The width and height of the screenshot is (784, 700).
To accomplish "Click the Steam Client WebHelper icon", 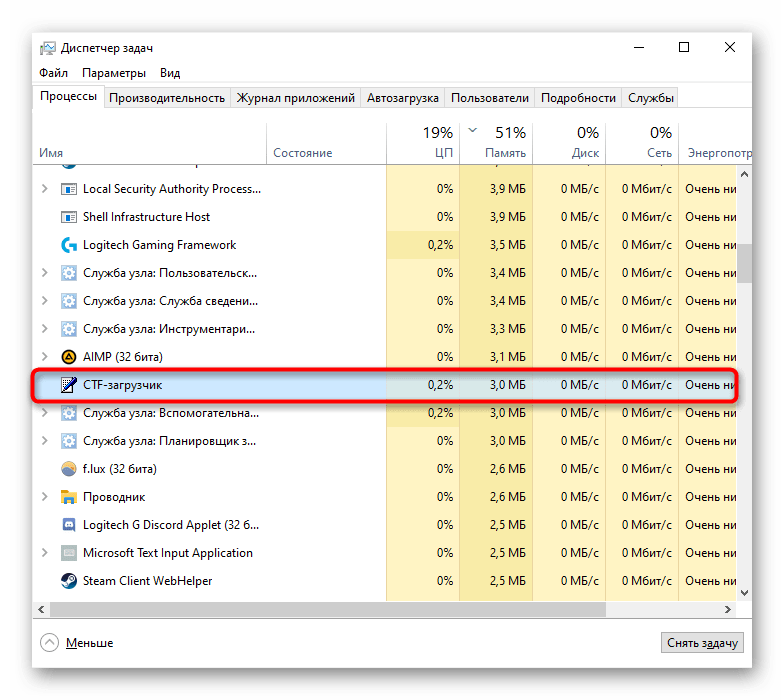I will 68,581.
